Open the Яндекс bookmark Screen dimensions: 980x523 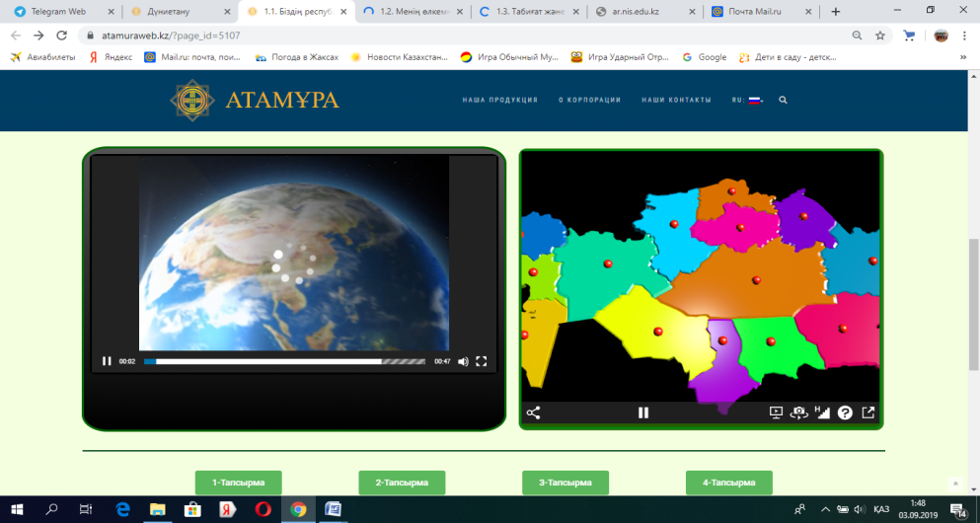(x=111, y=57)
